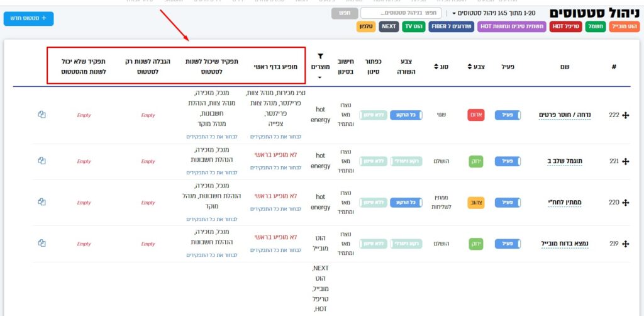
Task: Click the move handle of row 219
Action: [x=625, y=244]
